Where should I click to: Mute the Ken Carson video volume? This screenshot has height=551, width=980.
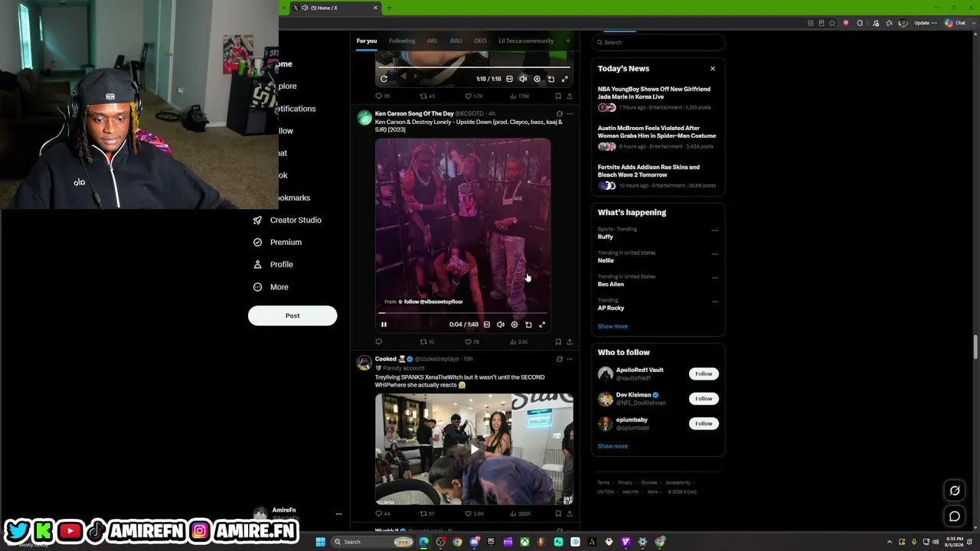501,324
